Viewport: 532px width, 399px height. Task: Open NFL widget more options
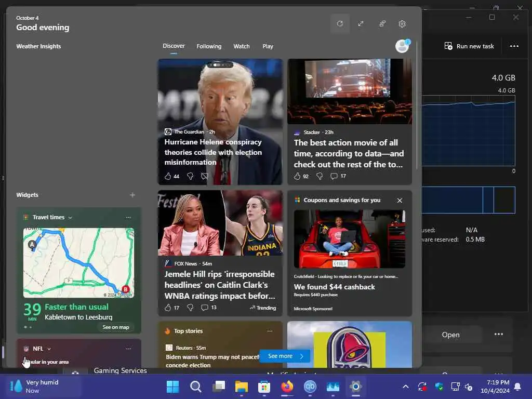click(128, 349)
